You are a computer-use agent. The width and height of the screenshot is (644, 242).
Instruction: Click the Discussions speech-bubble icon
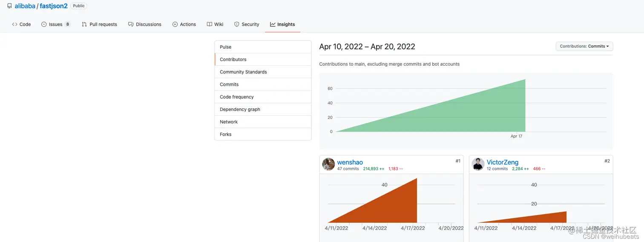pos(131,24)
